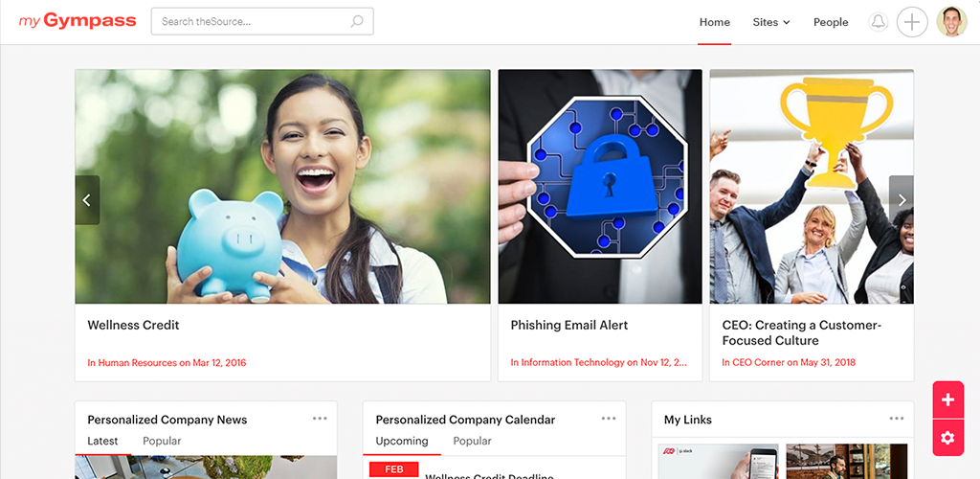This screenshot has height=479, width=980.
Task: Open the Wellness Credit article link
Action: pyautogui.click(x=133, y=325)
